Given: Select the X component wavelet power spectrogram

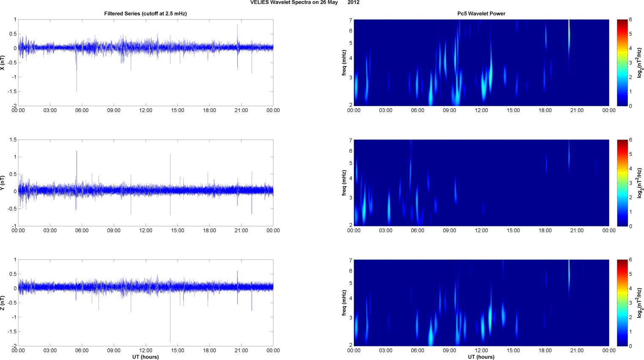Looking at the screenshot, I should [481, 63].
